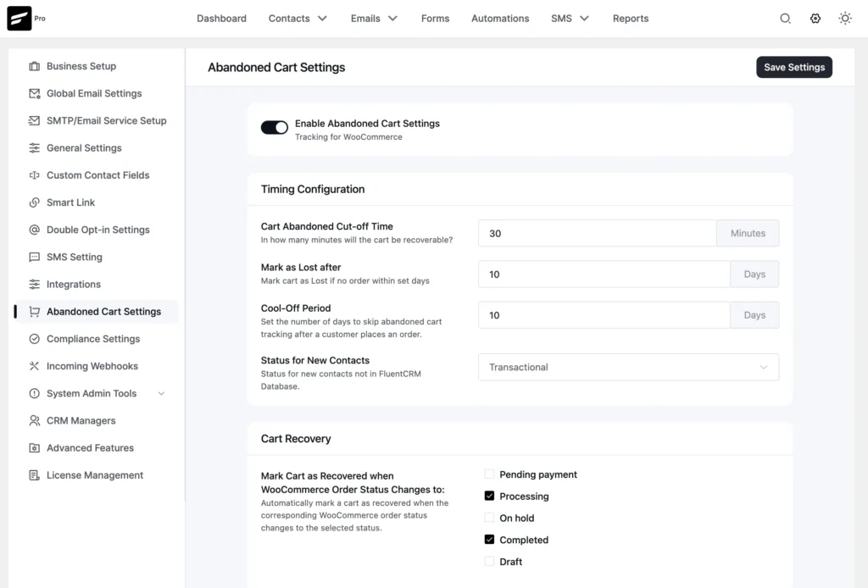The image size is (868, 588).
Task: Click the Cart Abandoned Cut-off Time field
Action: tap(598, 233)
